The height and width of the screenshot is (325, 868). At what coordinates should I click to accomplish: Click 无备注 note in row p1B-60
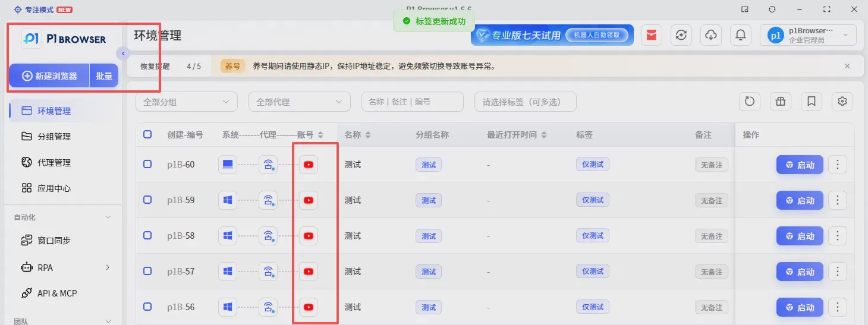click(x=712, y=165)
